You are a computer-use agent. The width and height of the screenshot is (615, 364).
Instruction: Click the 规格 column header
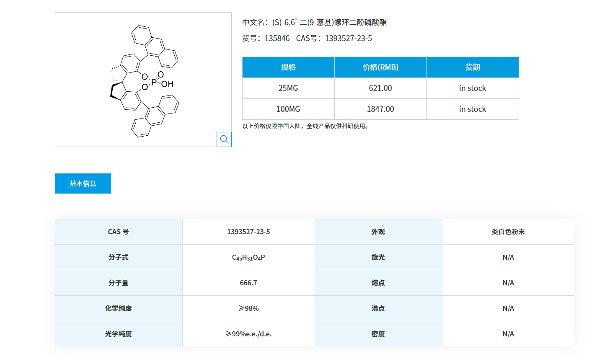pyautogui.click(x=288, y=67)
